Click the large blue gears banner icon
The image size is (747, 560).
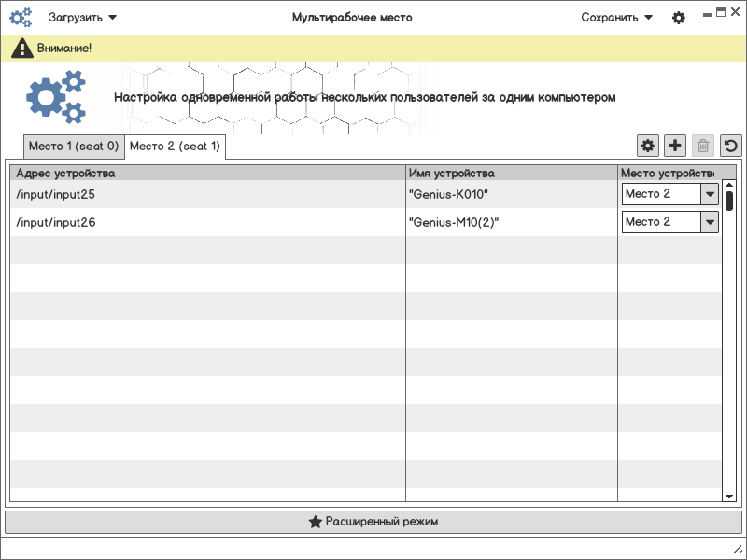tap(56, 97)
